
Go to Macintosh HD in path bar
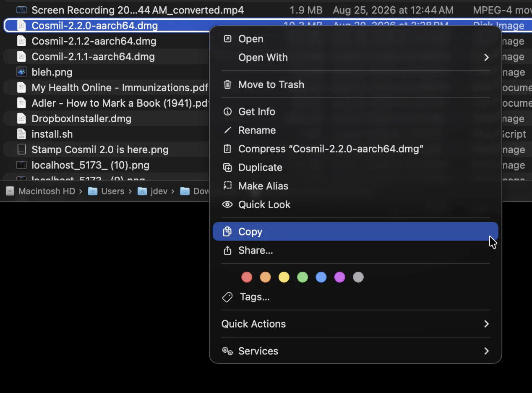(x=47, y=191)
